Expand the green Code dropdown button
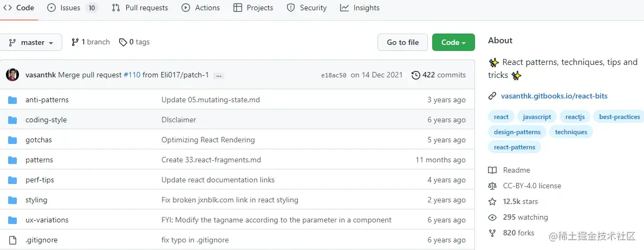Screen dimensions: 644x250 click(453, 43)
